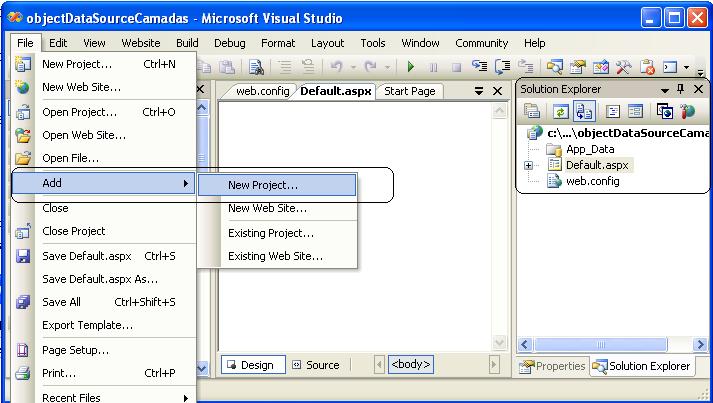Click the Solution Explorer scroll left arrow
Screen dimensions: 713x403
click(x=525, y=344)
